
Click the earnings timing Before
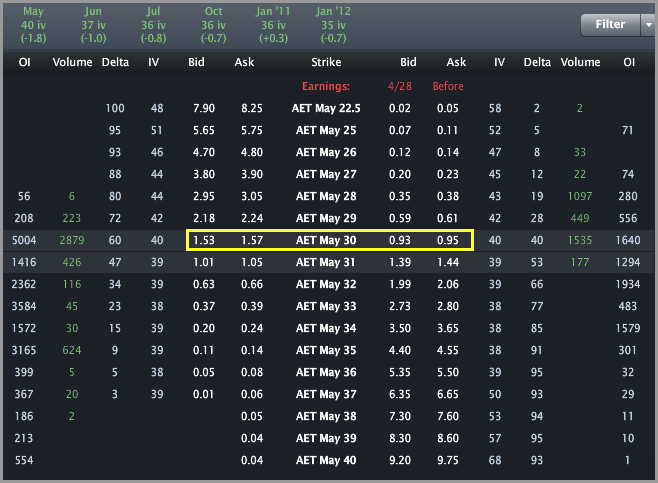[x=448, y=86]
